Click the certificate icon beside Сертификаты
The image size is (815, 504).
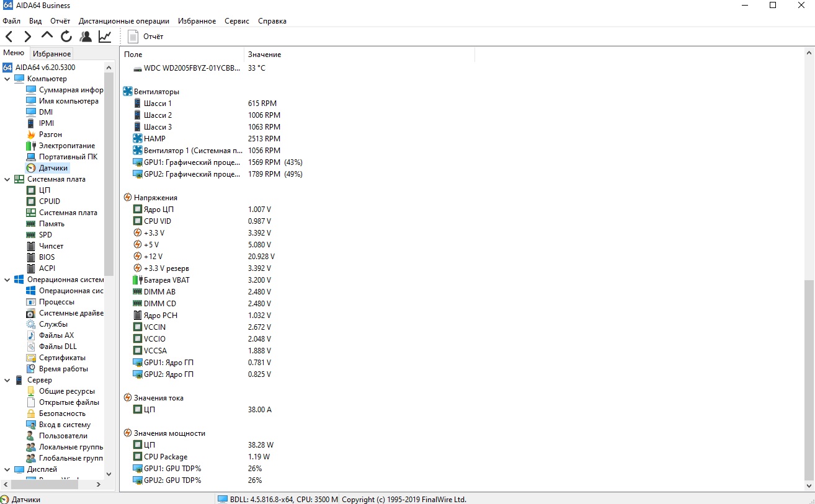[x=31, y=358]
